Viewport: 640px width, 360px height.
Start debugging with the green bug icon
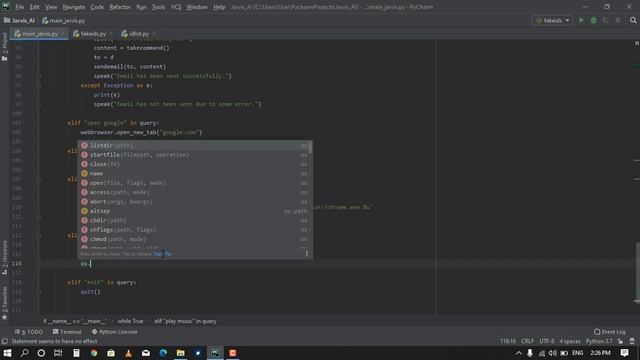click(x=593, y=20)
